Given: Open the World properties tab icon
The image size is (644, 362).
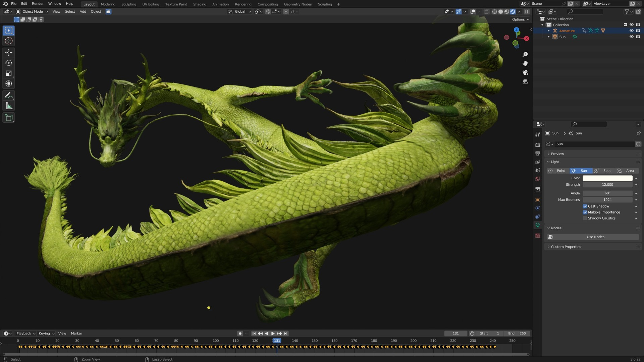Looking at the screenshot, I should (538, 179).
